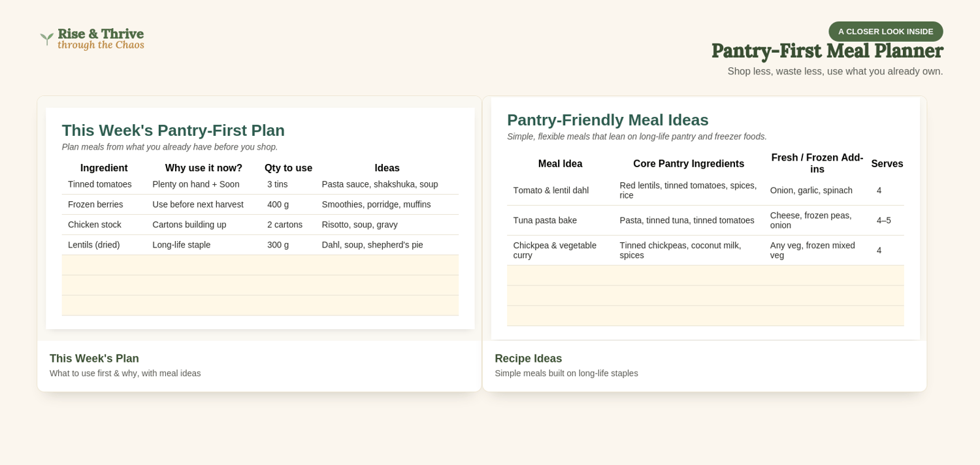Click the 'A Closer Look Inside' badge

(885, 31)
